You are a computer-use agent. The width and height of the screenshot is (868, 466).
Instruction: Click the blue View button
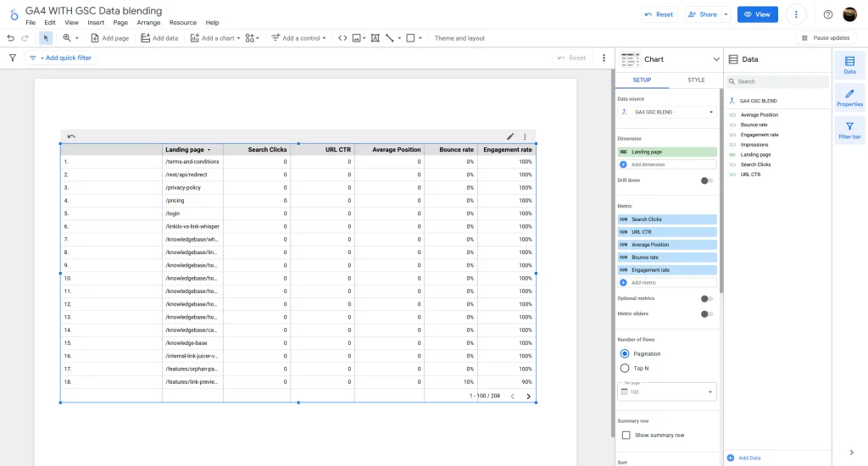(757, 14)
